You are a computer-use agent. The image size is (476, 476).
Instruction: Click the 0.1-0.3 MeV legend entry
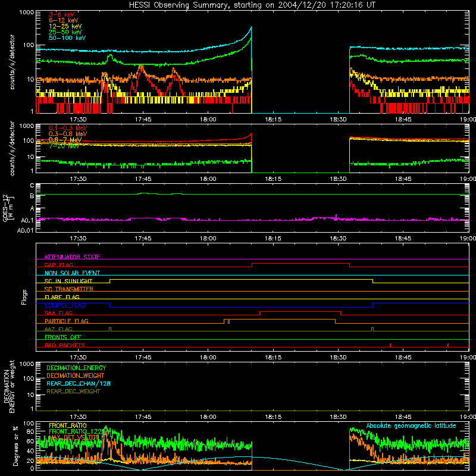68,128
